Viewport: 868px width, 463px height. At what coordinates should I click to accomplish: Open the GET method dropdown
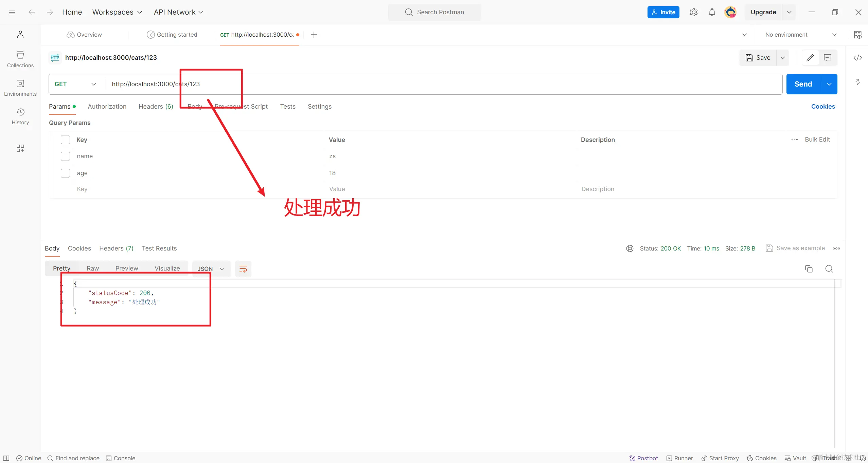pyautogui.click(x=75, y=84)
